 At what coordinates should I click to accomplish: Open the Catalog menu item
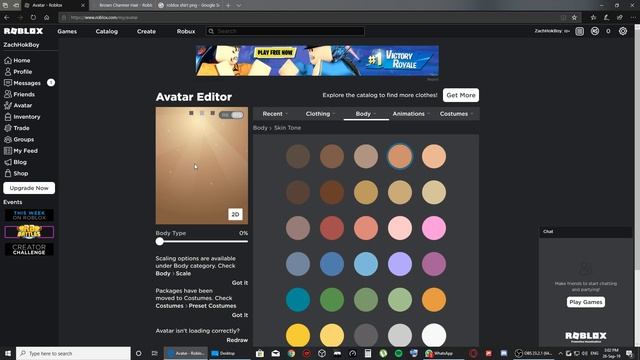[107, 31]
